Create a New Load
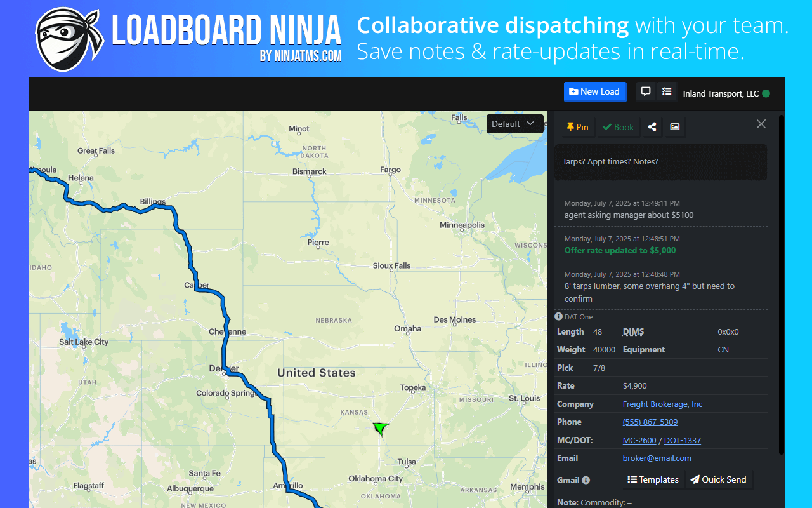 tap(595, 91)
